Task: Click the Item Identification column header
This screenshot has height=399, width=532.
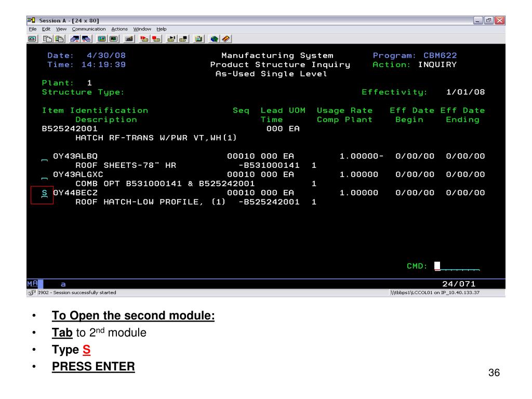Action: (95, 110)
